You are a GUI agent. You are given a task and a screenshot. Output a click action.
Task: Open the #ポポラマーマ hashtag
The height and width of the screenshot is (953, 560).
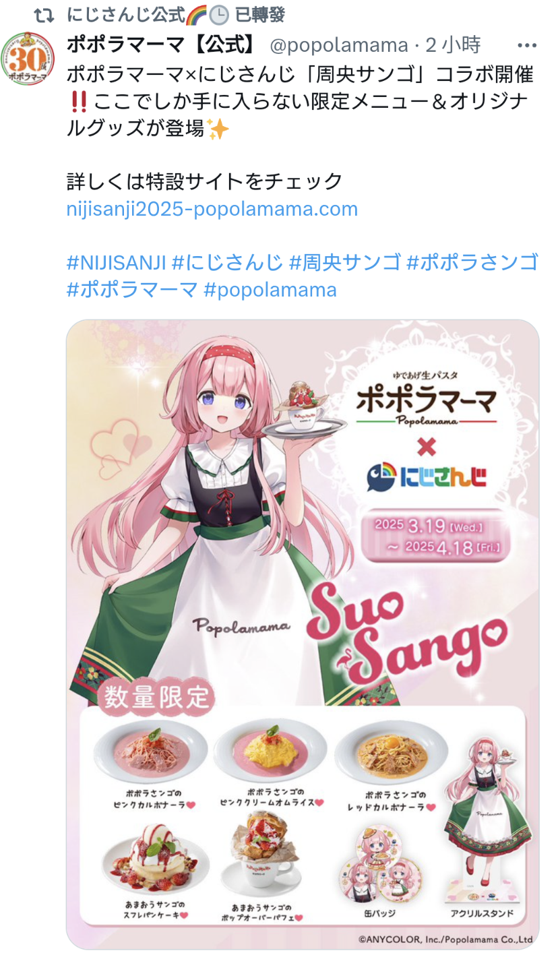(x=132, y=290)
